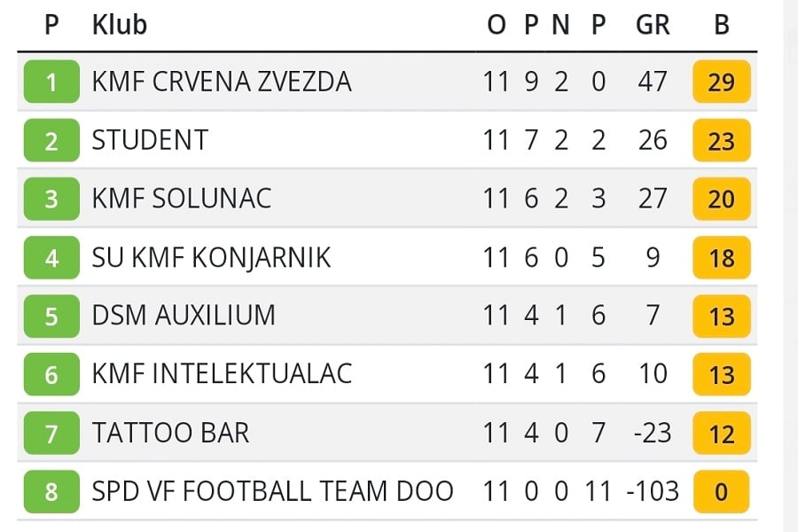Viewport: 798px width, 532px height.
Task: Select DSM AUXILIUM in the table
Action: point(184,315)
